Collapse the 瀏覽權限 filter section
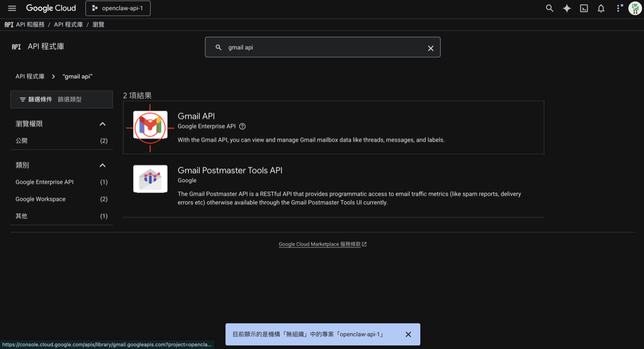This screenshot has height=349, width=644. click(102, 124)
